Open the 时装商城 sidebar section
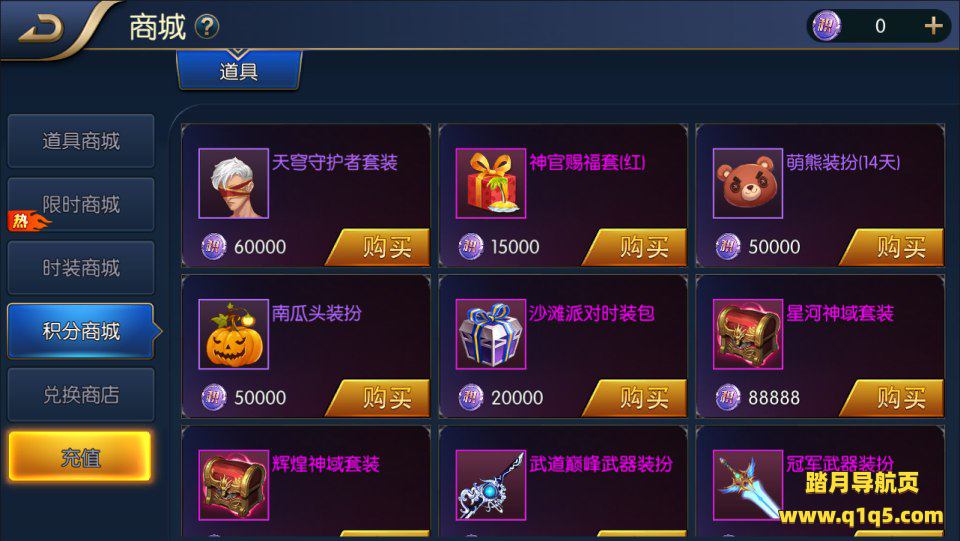The image size is (960, 541). point(81,268)
